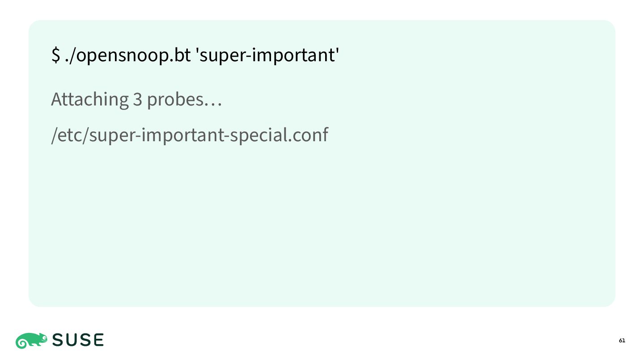This screenshot has height=362, width=644.
Task: Click the first S of SUSE
Action: (x=58, y=341)
